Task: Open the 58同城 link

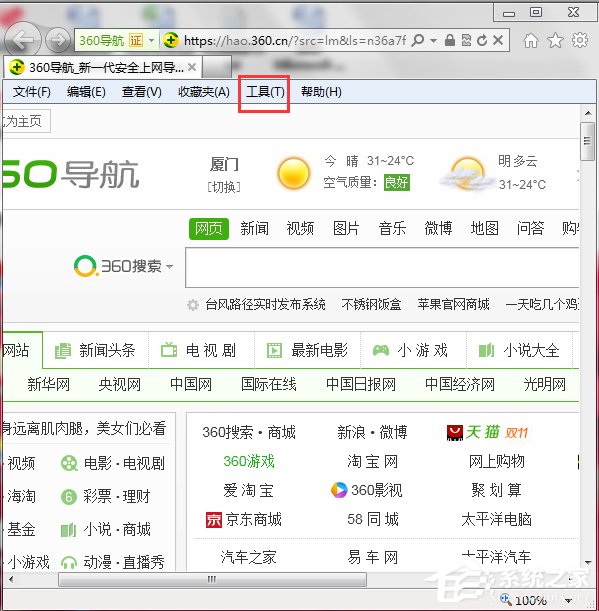Action: tap(373, 519)
